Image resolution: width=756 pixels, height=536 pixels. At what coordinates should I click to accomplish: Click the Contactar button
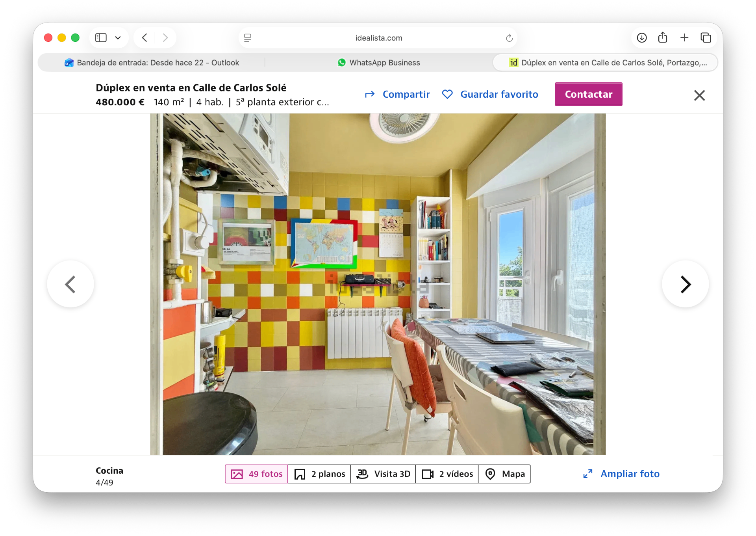[x=589, y=94]
